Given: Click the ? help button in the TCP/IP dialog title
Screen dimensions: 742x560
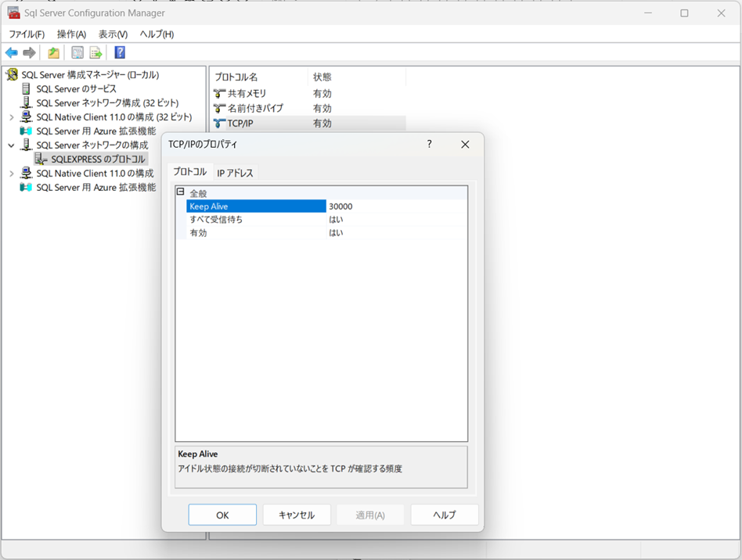Looking at the screenshot, I should pos(429,144).
